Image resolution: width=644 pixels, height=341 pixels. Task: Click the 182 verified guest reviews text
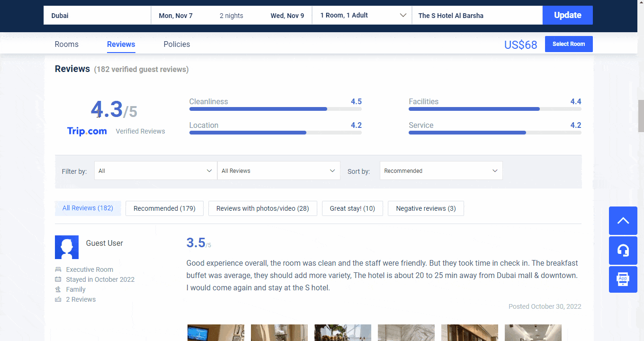pyautogui.click(x=141, y=70)
